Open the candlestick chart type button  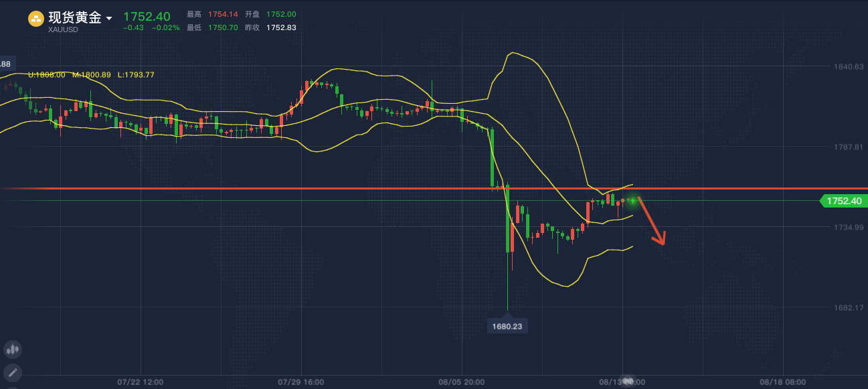[x=12, y=349]
